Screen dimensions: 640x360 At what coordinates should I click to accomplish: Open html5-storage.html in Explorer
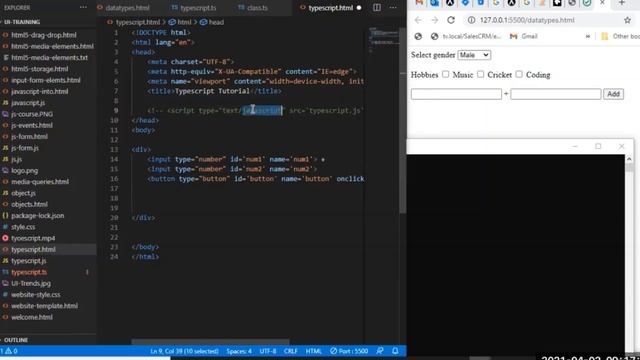click(x=40, y=69)
